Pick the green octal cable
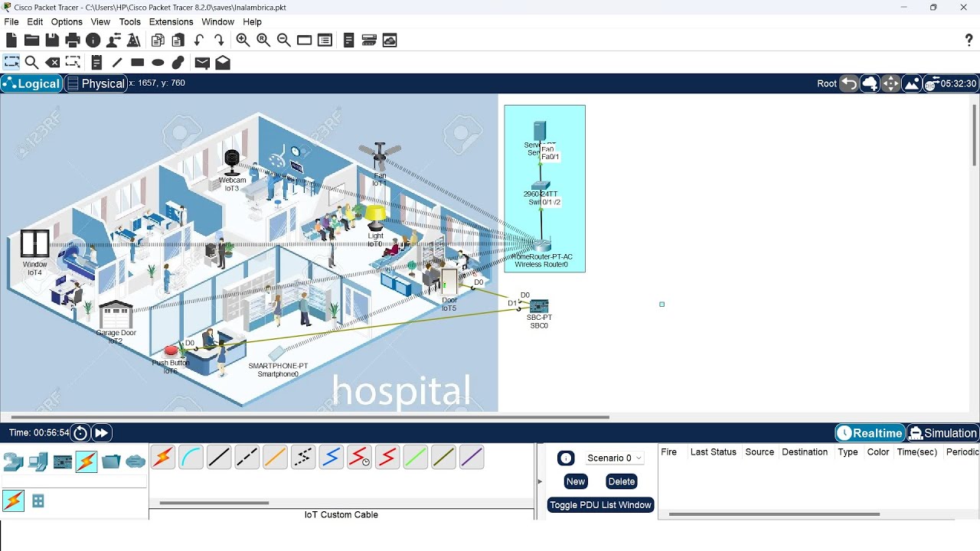Viewport: 980px width, 551px height. [x=415, y=458]
